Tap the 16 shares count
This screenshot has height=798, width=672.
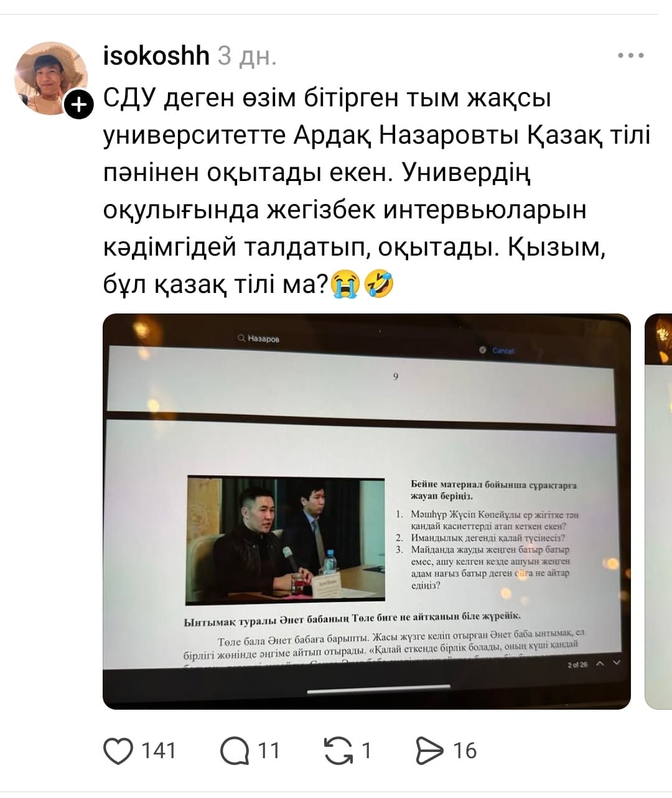465,751
